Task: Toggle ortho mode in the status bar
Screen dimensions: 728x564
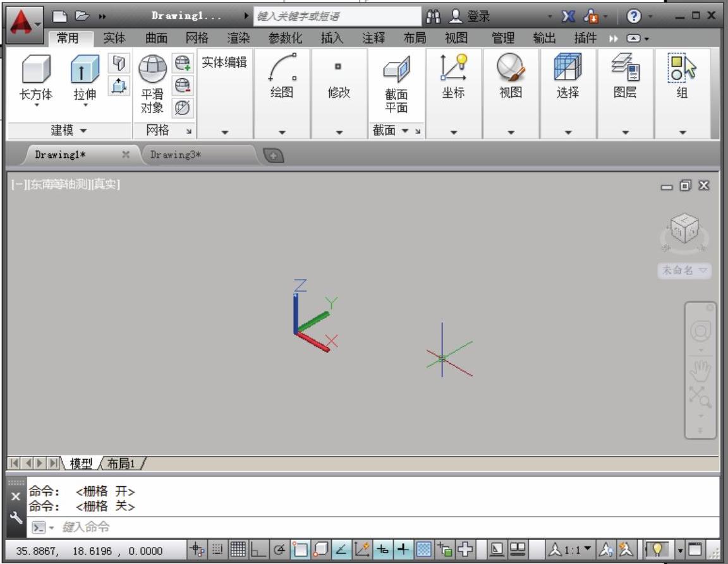Action: click(258, 550)
